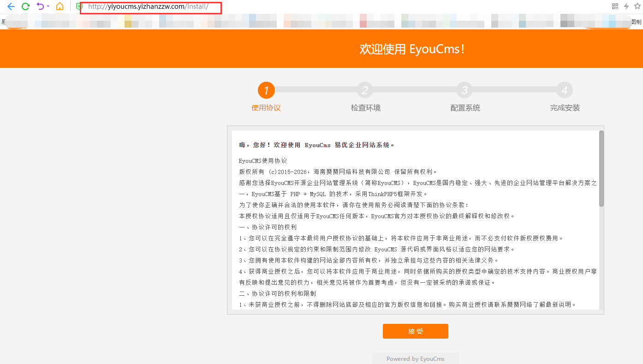Open the QR code scan icon
This screenshot has width=643, height=364.
point(615,6)
